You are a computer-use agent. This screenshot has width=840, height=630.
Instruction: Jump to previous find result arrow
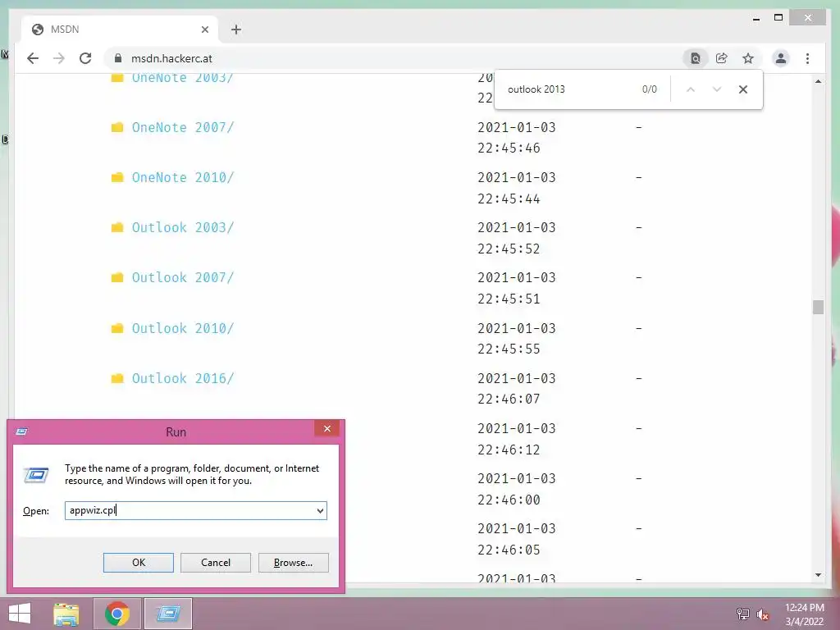point(691,89)
